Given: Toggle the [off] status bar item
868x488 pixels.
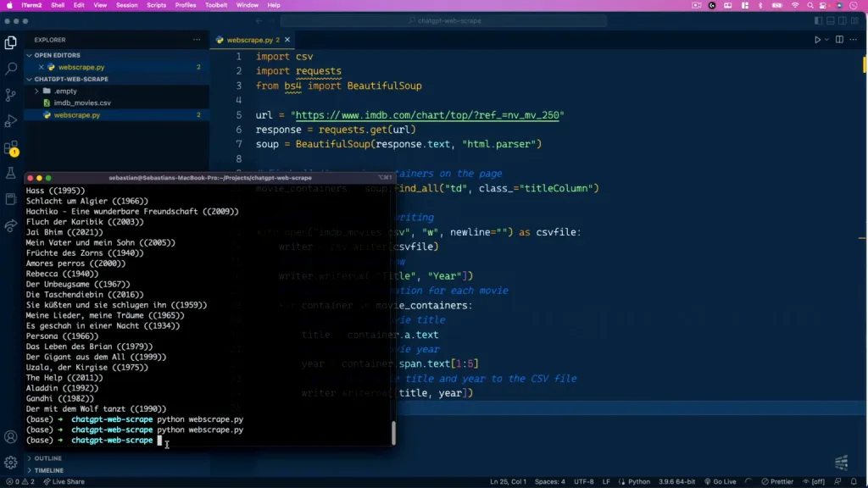Looking at the screenshot, I should click(x=813, y=482).
